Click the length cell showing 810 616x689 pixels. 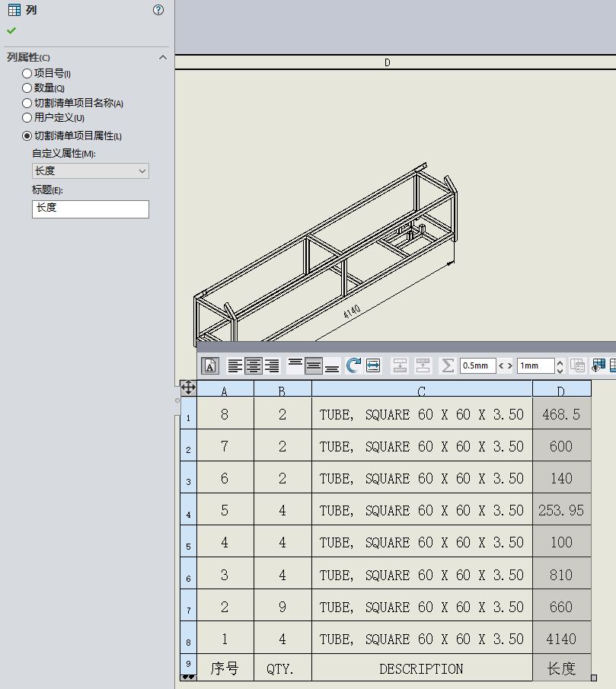coord(561,574)
